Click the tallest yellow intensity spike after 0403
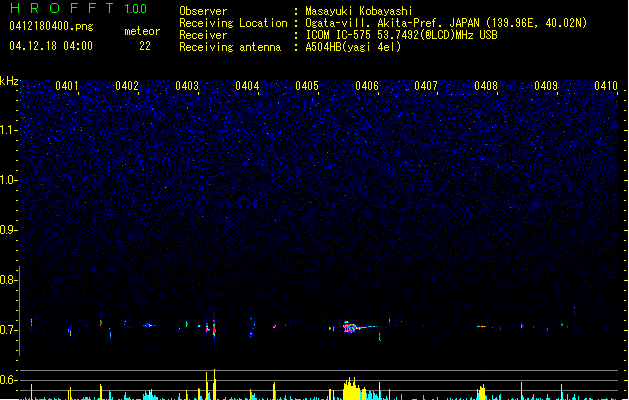The image size is (629, 400). pos(215,384)
